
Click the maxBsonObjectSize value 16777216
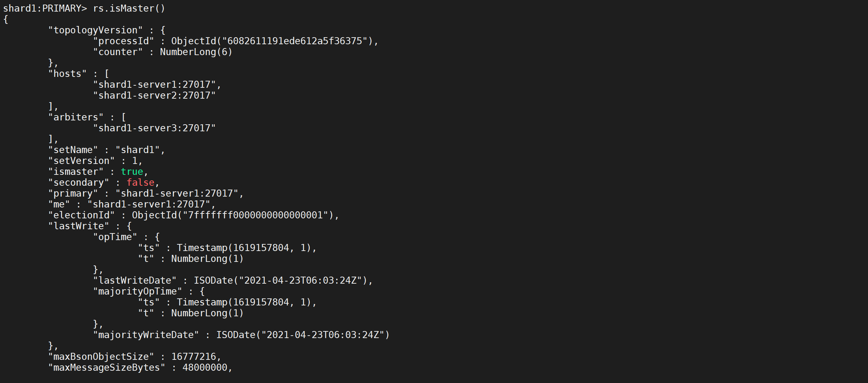pyautogui.click(x=193, y=357)
